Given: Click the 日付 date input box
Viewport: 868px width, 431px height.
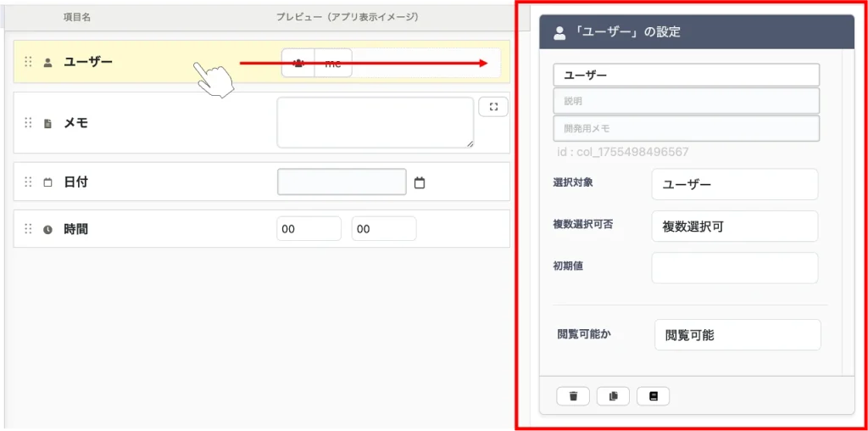Looking at the screenshot, I should coord(342,182).
